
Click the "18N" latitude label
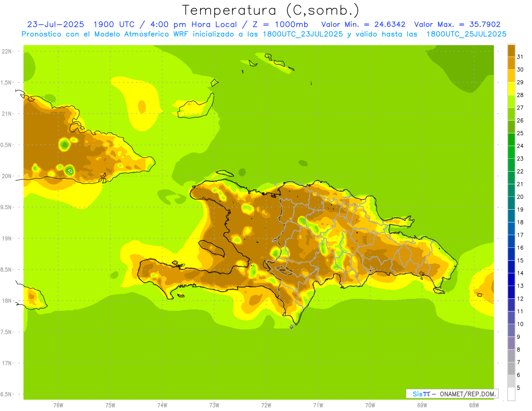click(7, 301)
